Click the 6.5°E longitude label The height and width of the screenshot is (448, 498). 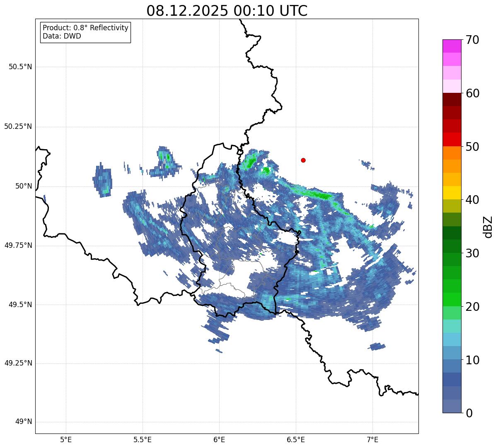pyautogui.click(x=296, y=440)
